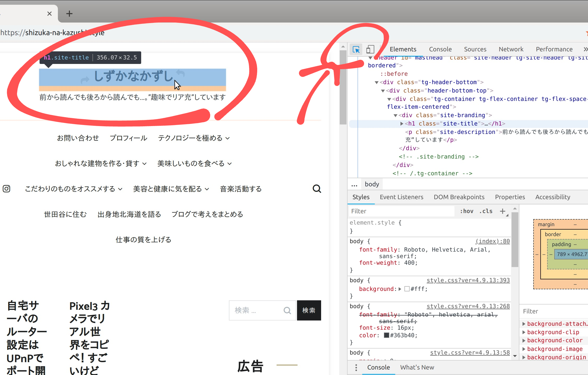The image size is (588, 375).
Task: Open the 世田谷に住む menu link
Action: 65,214
